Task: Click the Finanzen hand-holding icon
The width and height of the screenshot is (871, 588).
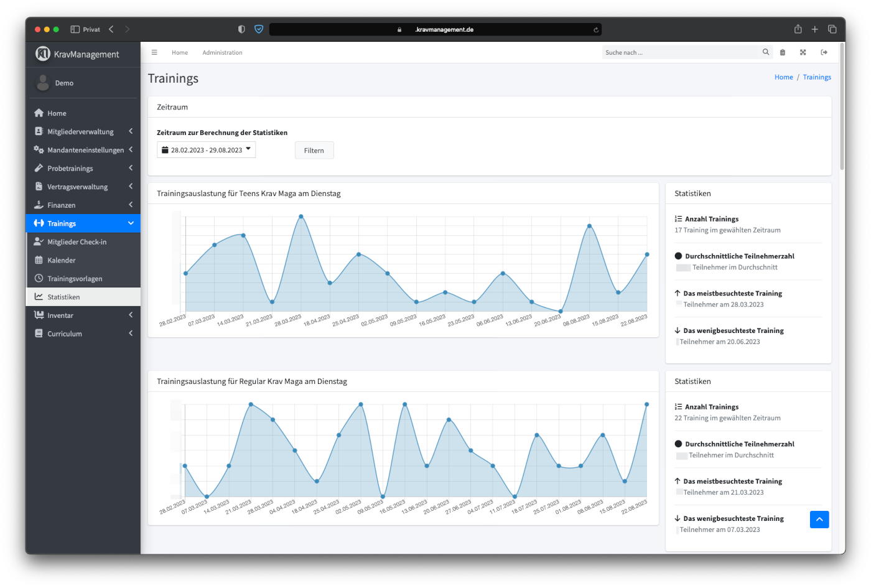Action: point(39,205)
